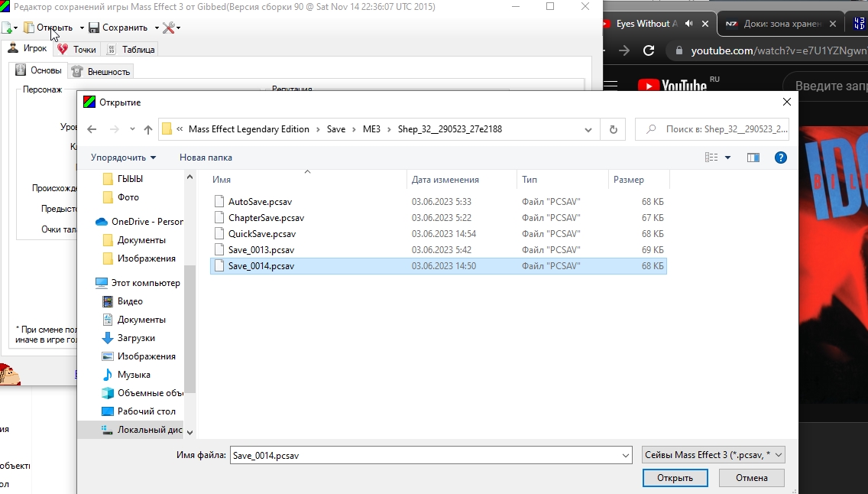Go up one folder level in dialog
This screenshot has width=868, height=494.
tap(147, 129)
